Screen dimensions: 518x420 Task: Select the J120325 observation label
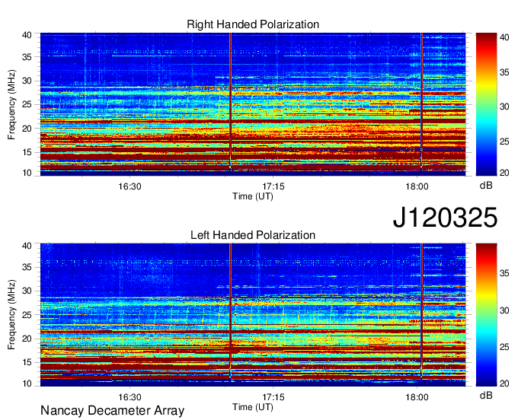coord(445,217)
